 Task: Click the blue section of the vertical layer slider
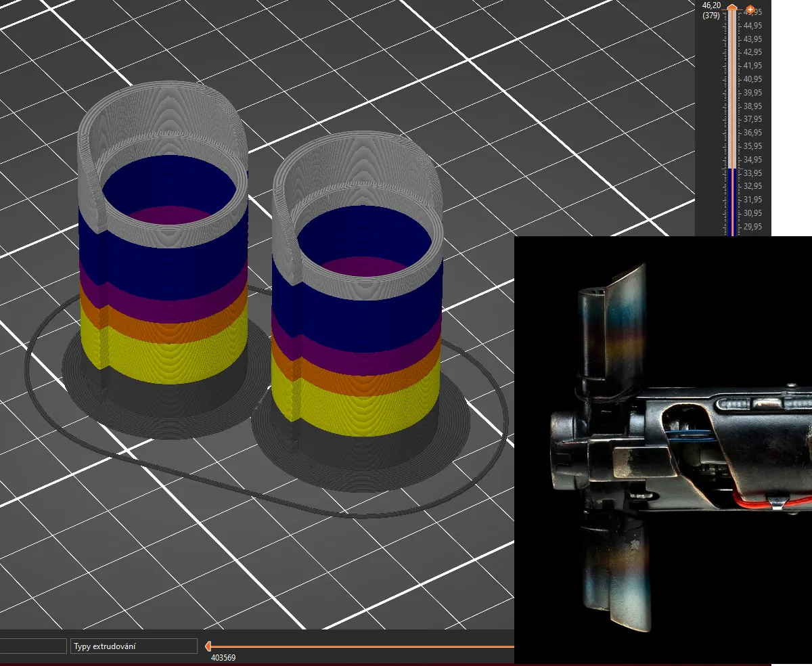tap(731, 202)
